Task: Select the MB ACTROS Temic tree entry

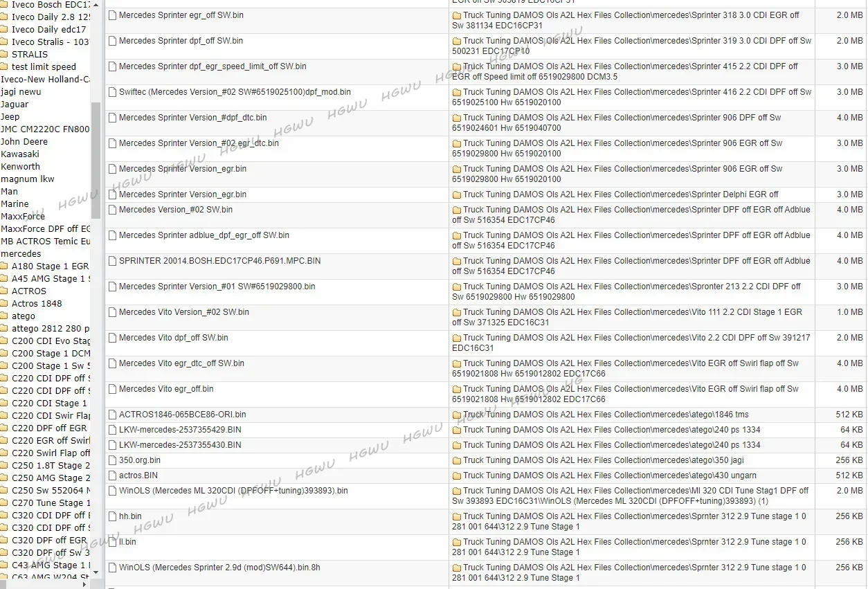Action: (x=46, y=241)
